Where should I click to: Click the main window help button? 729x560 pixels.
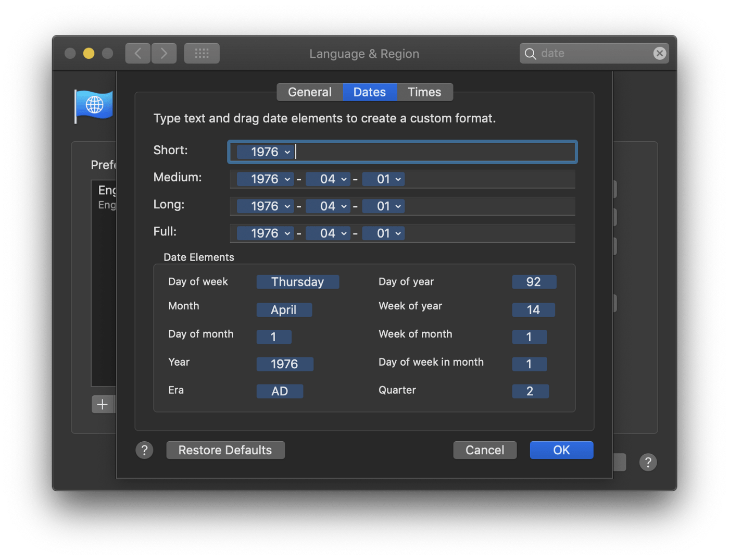648,462
